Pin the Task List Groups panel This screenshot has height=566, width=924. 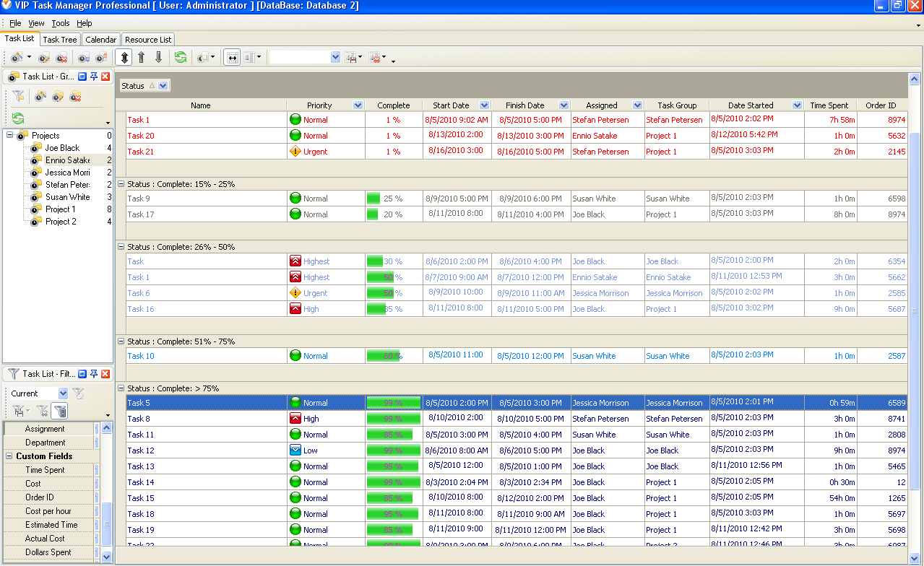point(94,77)
